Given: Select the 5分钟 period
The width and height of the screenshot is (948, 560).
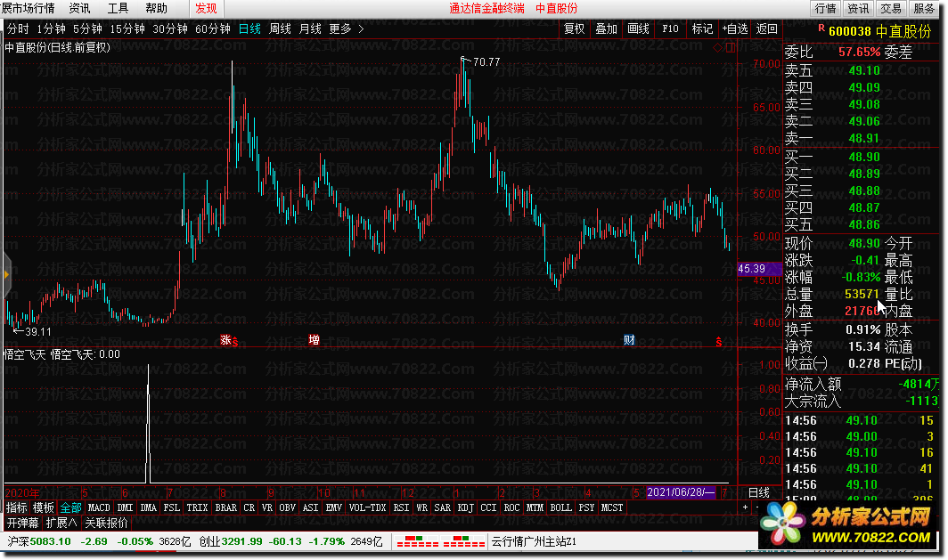Looking at the screenshot, I should [87, 28].
